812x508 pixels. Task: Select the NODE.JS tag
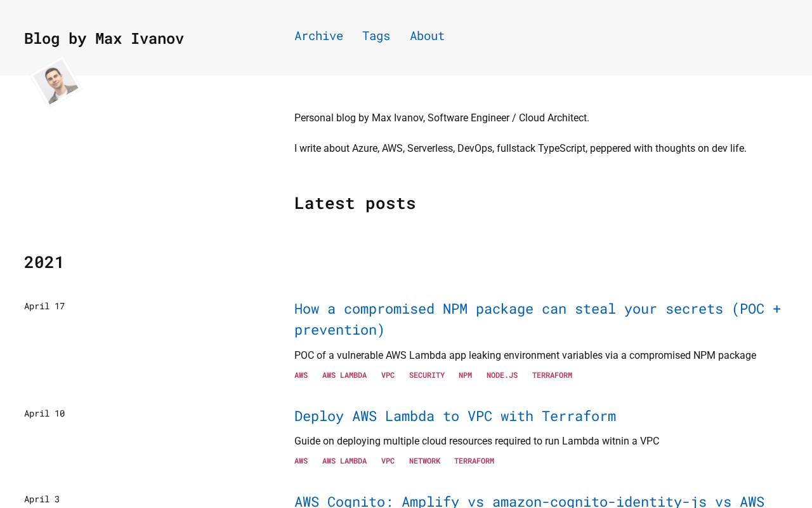[502, 375]
